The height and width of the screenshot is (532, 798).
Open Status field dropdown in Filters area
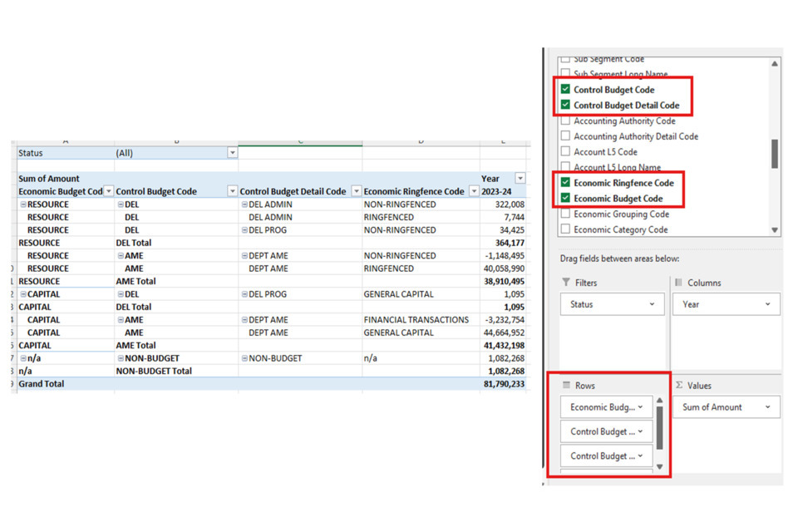pos(652,304)
